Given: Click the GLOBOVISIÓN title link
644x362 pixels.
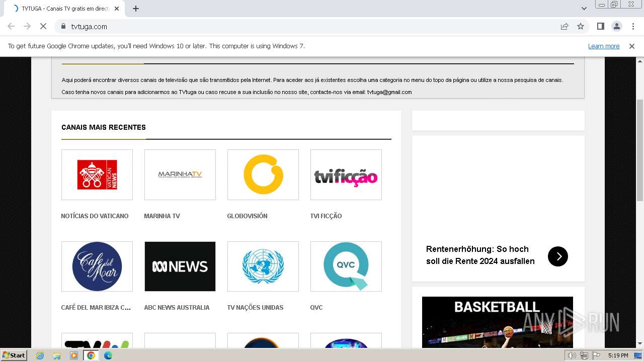Looking at the screenshot, I should [x=247, y=216].
